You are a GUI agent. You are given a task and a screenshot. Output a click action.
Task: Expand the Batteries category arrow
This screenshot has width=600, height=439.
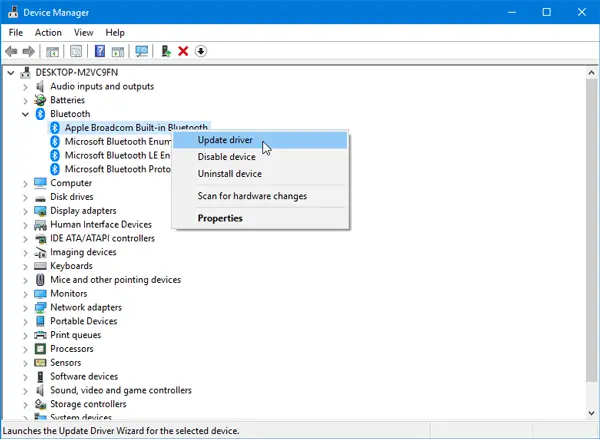point(25,101)
